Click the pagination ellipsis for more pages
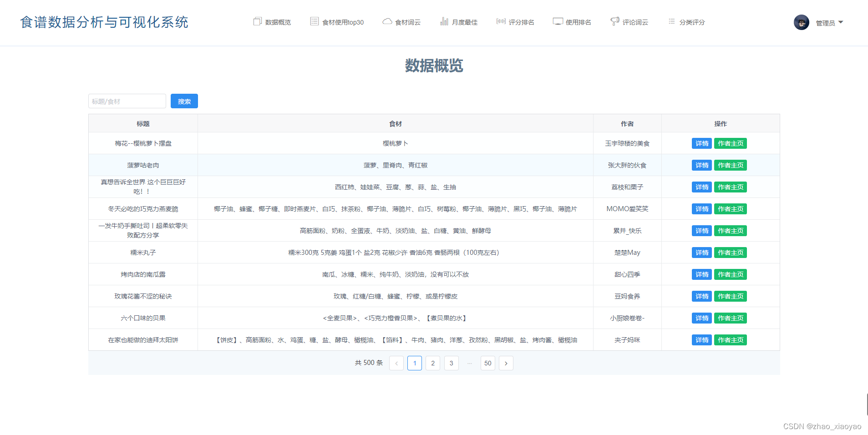 tap(470, 363)
